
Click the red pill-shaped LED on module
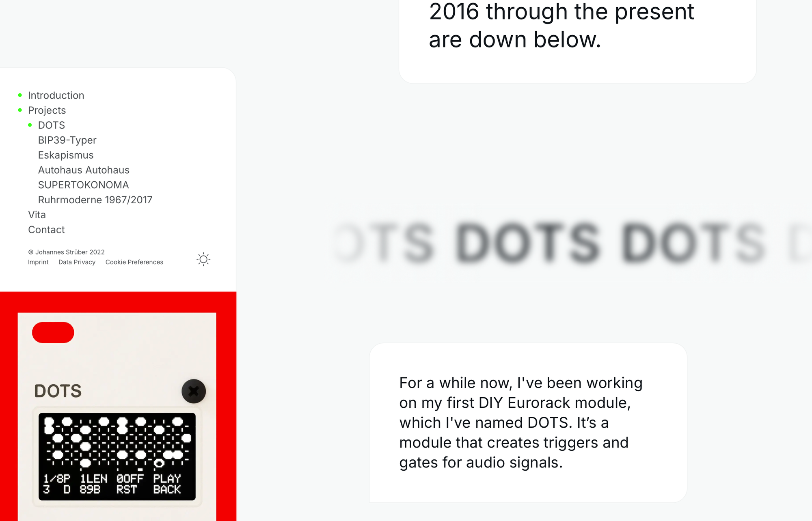pos(53,333)
